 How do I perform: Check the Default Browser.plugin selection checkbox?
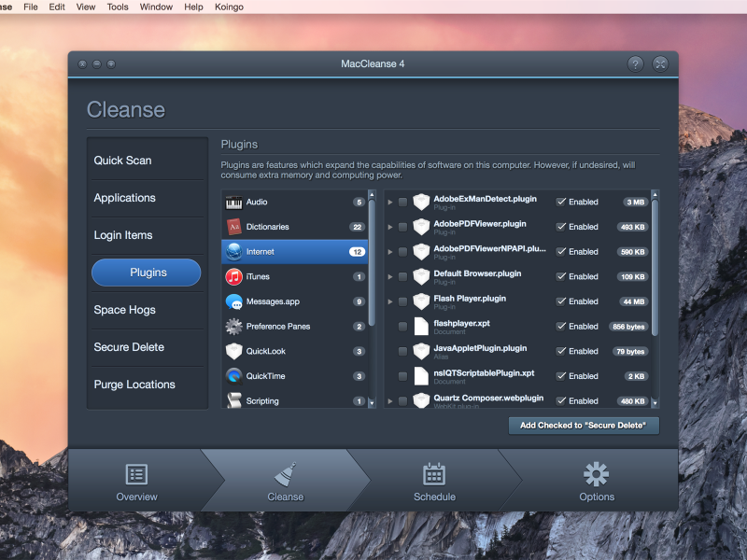pos(402,276)
